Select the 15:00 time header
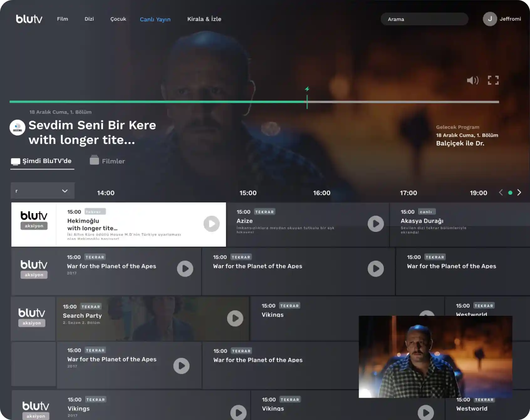Screen dimensions: 530x420 pos(248,193)
